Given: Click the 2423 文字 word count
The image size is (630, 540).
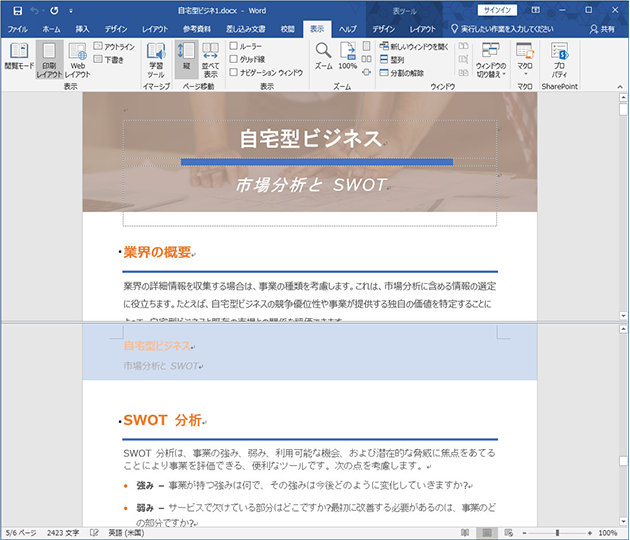Looking at the screenshot, I should pos(63,533).
